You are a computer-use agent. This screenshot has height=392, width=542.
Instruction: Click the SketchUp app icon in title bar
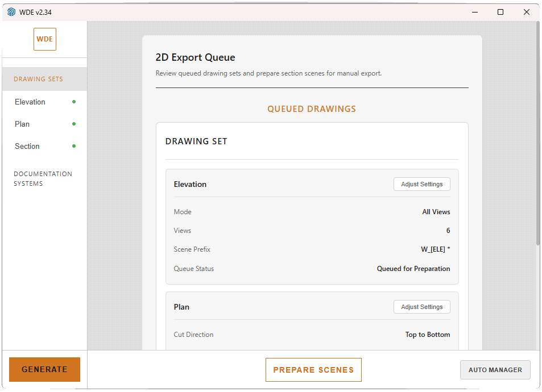point(11,12)
